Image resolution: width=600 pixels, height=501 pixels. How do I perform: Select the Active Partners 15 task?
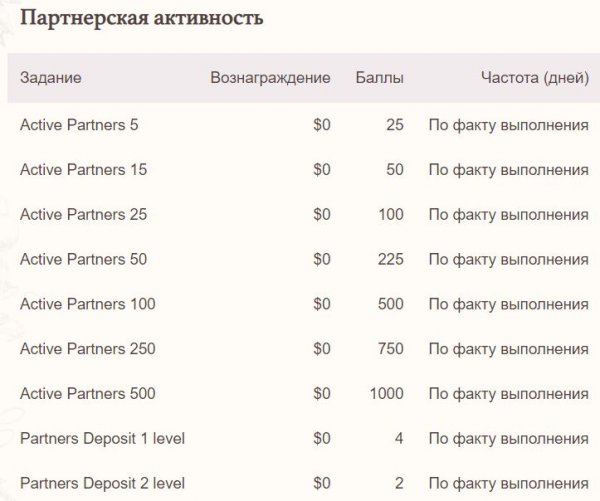[83, 170]
